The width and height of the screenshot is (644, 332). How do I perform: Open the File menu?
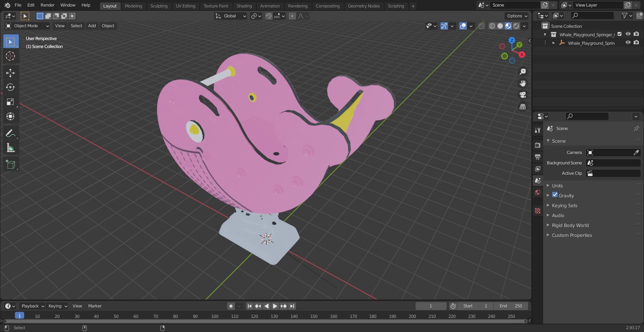(x=18, y=5)
